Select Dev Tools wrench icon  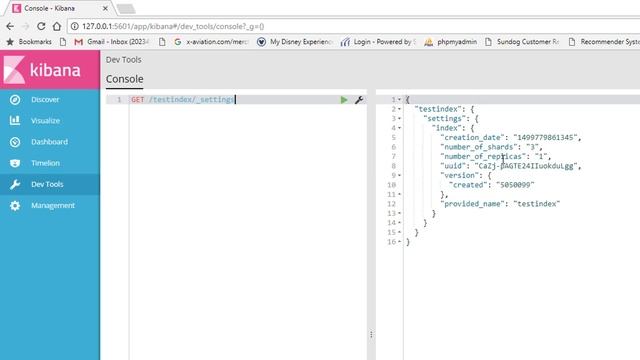point(15,184)
